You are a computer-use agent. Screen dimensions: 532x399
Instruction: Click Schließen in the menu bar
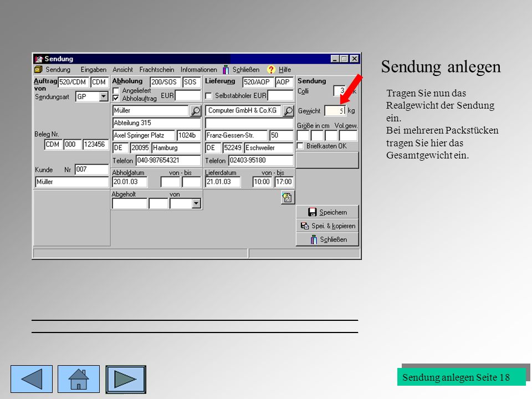point(245,70)
